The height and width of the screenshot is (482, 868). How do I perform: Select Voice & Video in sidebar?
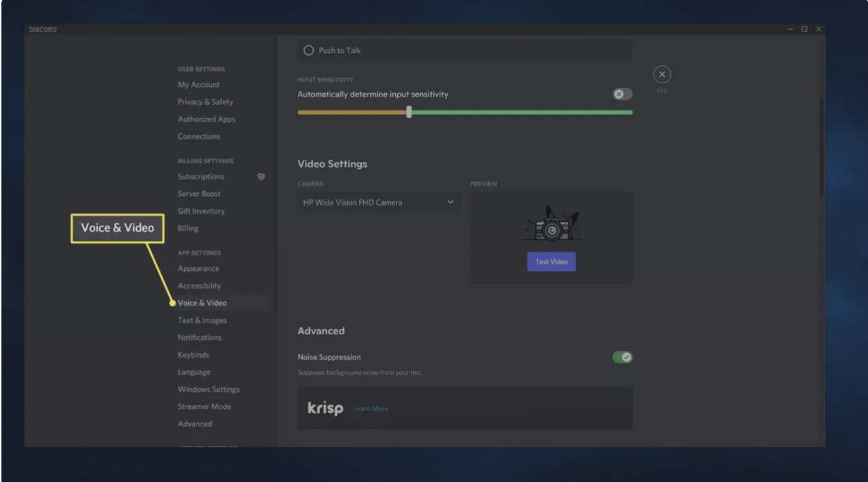coord(202,303)
